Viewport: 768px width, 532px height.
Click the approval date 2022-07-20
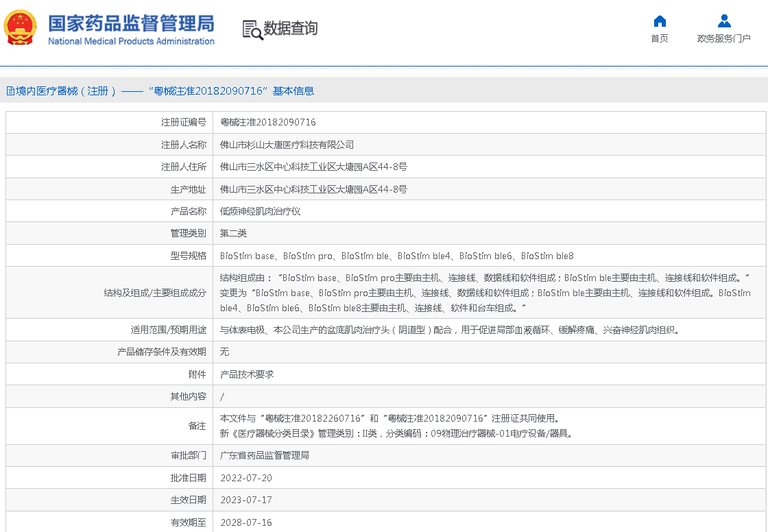[246, 478]
